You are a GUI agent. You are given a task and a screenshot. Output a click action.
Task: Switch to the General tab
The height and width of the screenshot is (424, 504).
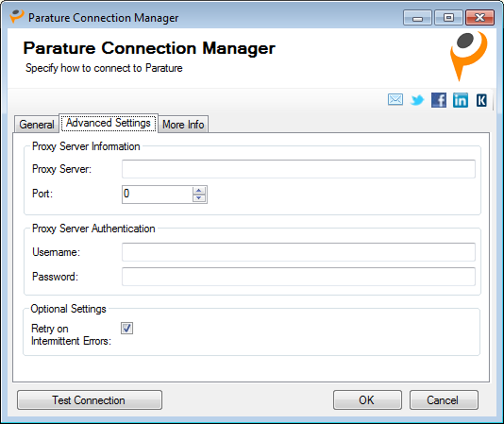click(x=36, y=125)
